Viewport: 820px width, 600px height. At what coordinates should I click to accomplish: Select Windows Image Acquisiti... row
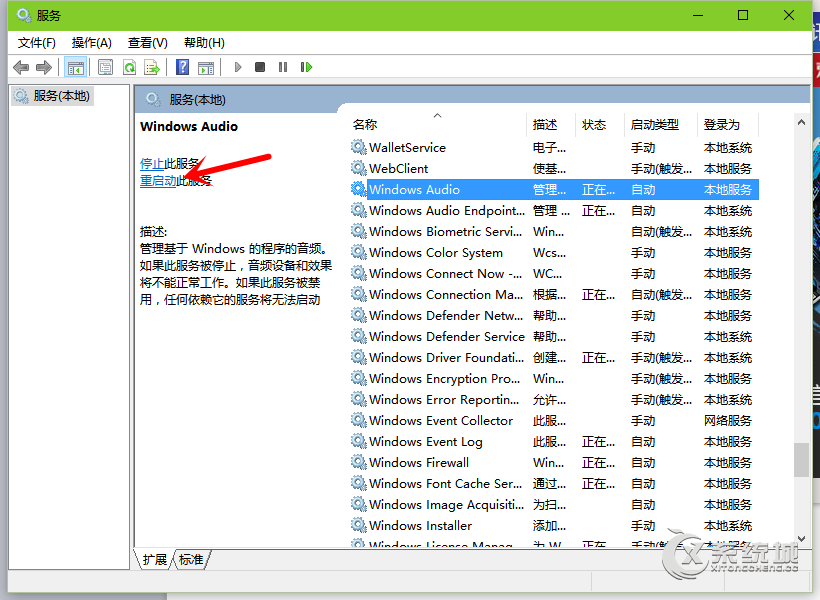tap(554, 504)
